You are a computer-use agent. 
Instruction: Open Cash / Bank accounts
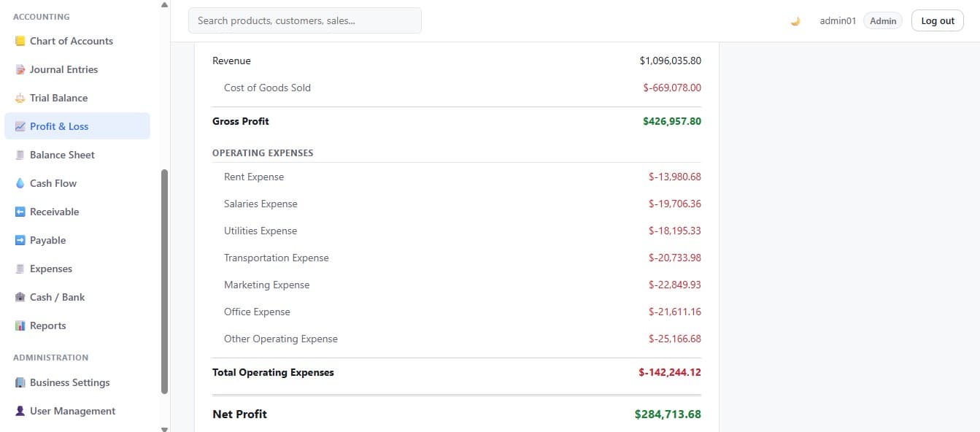tap(77, 297)
